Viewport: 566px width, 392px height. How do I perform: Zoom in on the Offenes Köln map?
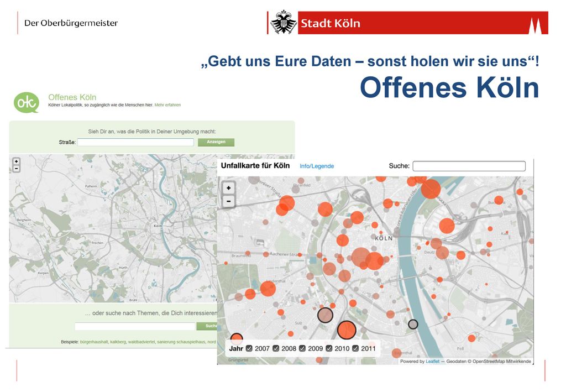click(x=16, y=161)
